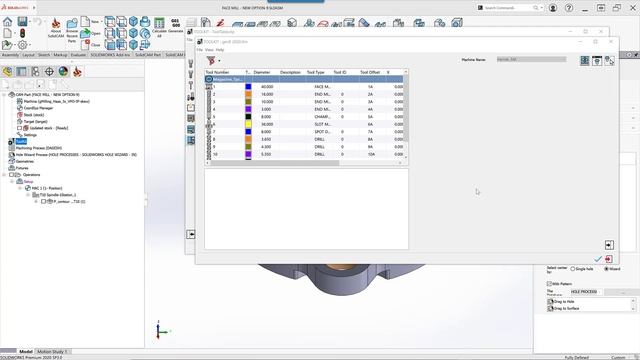Collapse the Operations tree node
The image size is (640, 360).
tap(4, 175)
